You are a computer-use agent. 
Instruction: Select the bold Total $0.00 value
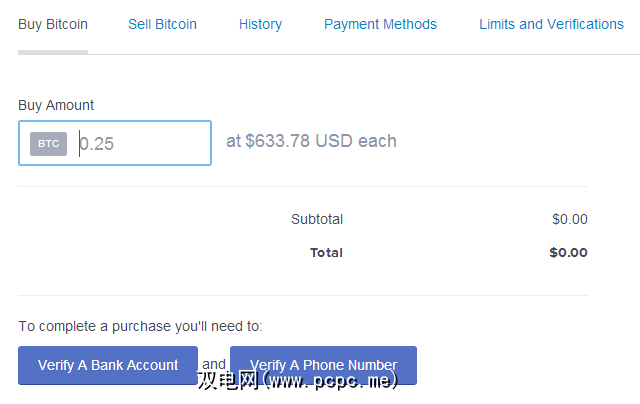[568, 252]
